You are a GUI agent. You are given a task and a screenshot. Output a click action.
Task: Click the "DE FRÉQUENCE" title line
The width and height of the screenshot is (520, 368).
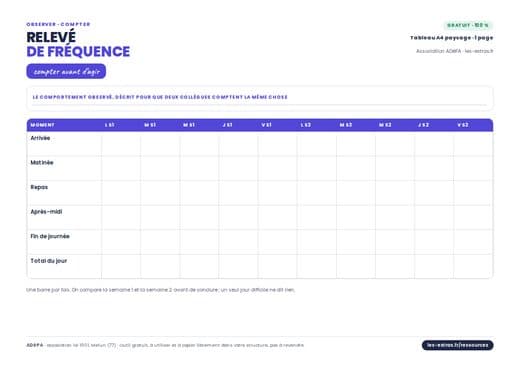(78, 52)
